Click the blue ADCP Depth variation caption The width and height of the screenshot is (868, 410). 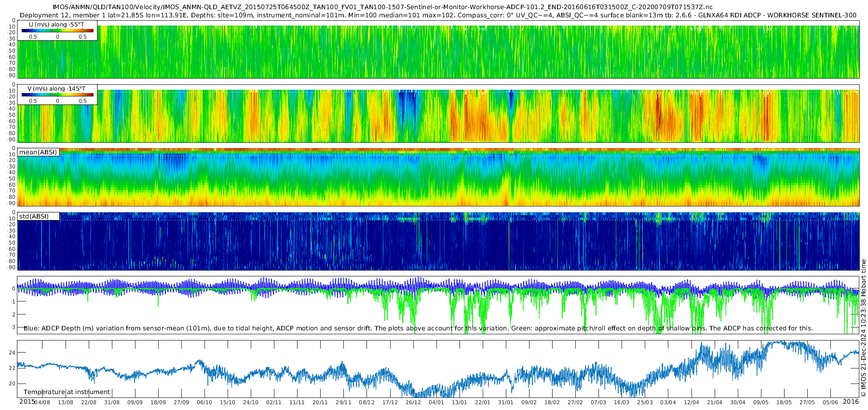pyautogui.click(x=419, y=328)
